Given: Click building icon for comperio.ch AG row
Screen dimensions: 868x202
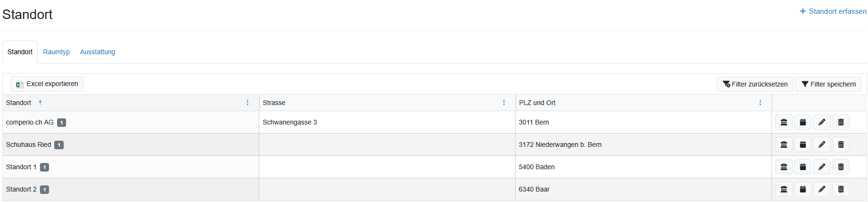Looking at the screenshot, I should click(x=784, y=122).
